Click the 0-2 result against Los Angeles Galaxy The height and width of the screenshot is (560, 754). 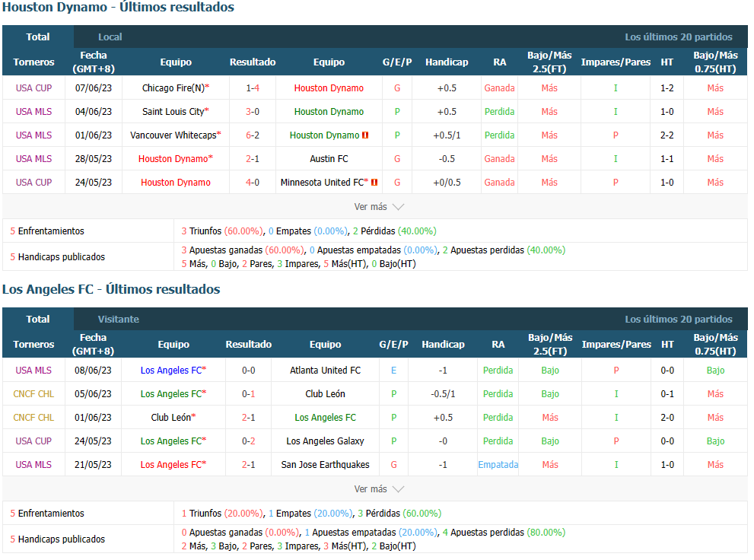click(x=249, y=441)
